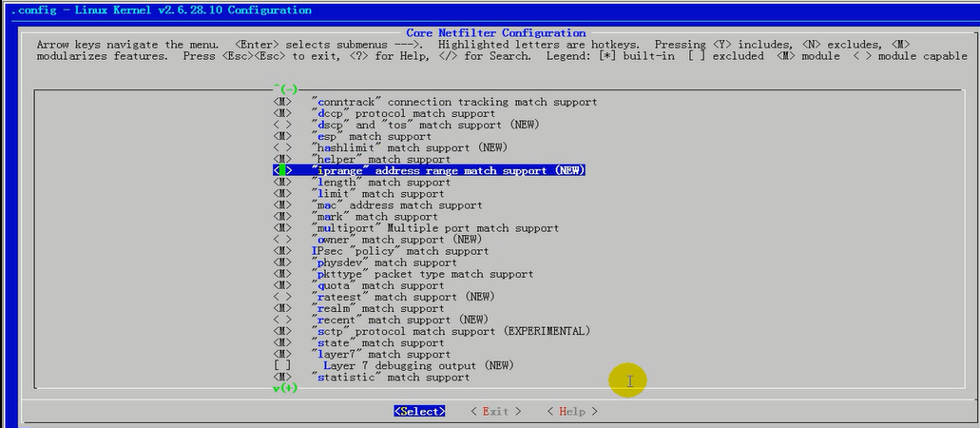Select IPsec "policy" match support

point(400,251)
